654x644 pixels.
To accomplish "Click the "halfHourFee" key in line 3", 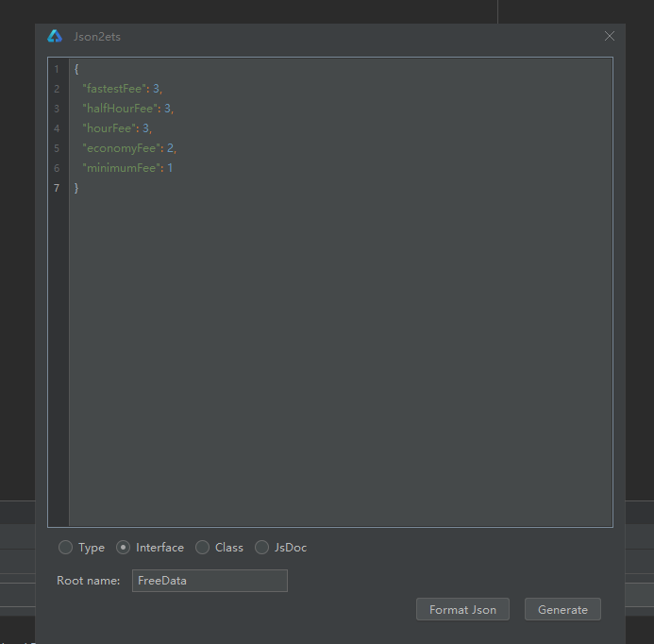I will tap(120, 109).
